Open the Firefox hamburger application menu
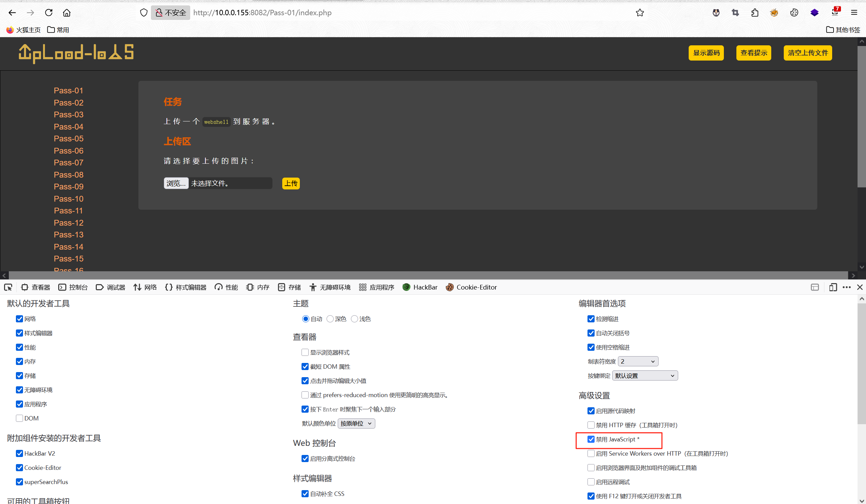Screen dimensions: 866x504 pos(854,13)
